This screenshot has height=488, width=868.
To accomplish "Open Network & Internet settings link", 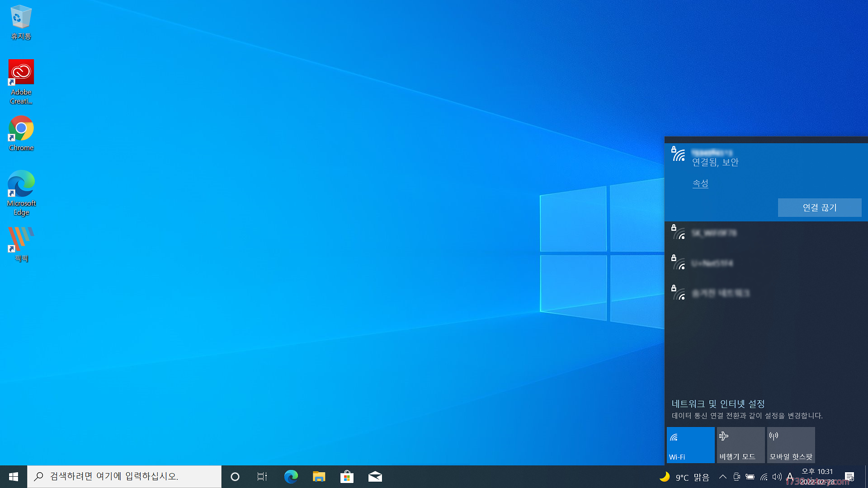I will (718, 404).
